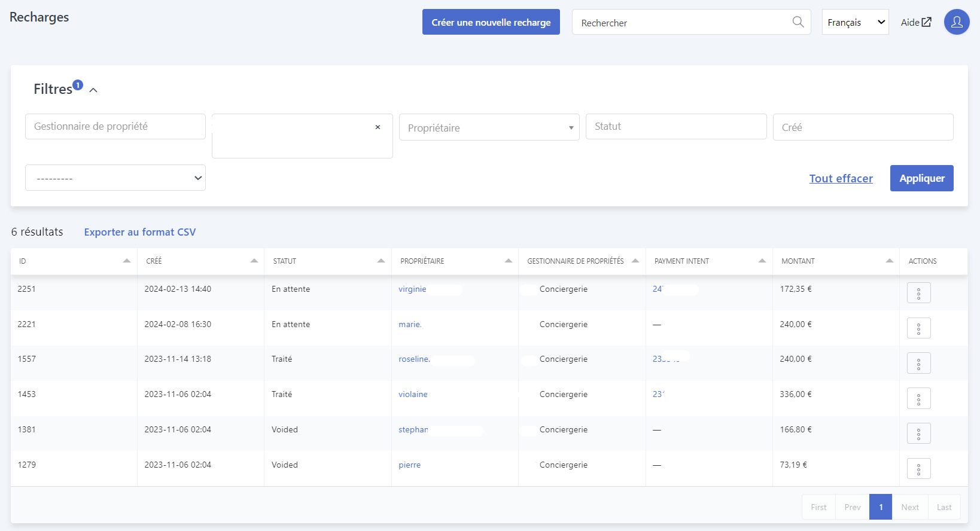Open the Propriétaire filter dropdown
Image resolution: width=980 pixels, height=531 pixels.
point(489,127)
